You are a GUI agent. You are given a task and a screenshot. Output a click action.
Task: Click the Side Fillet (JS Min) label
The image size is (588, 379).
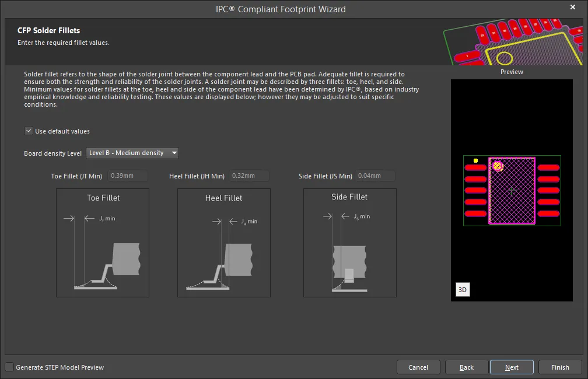pyautogui.click(x=325, y=176)
